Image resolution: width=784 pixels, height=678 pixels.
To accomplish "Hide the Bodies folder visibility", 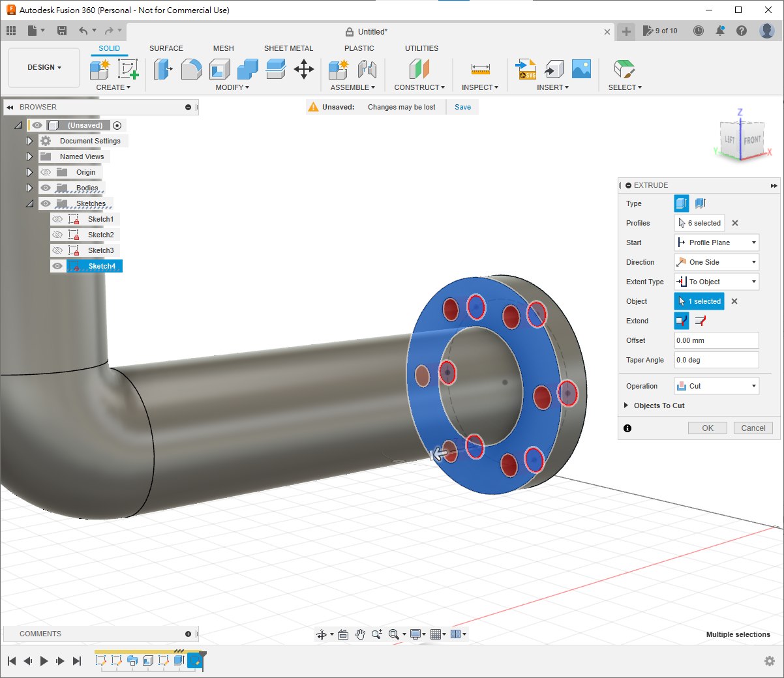I will pyautogui.click(x=46, y=188).
